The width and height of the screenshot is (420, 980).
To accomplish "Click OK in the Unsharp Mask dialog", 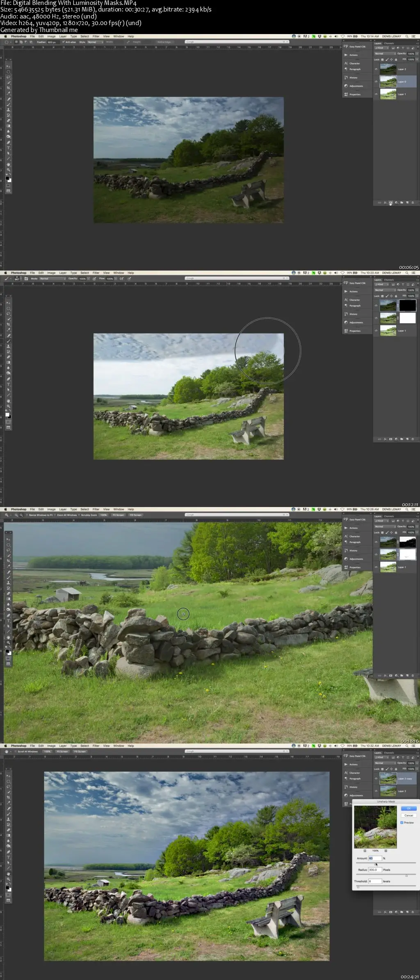I will (409, 808).
